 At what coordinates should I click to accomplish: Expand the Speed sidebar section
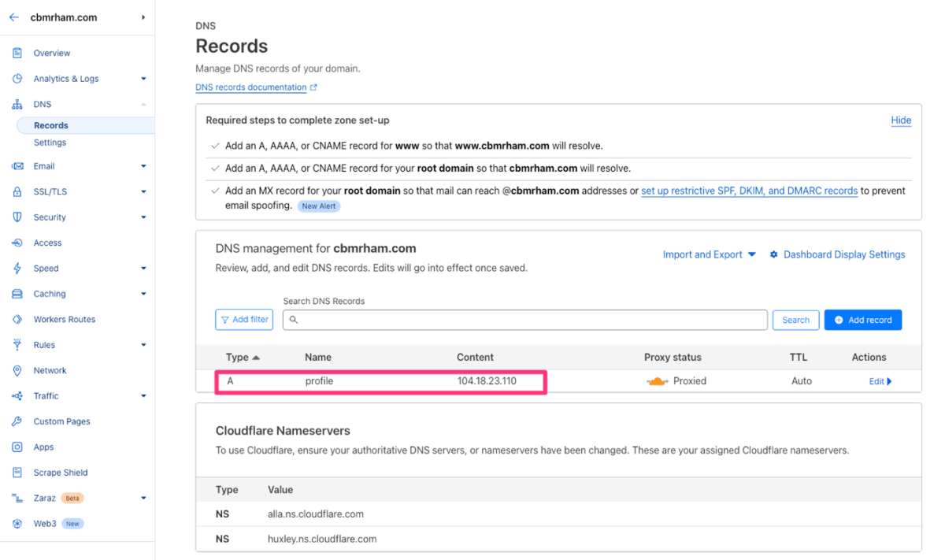coord(143,269)
